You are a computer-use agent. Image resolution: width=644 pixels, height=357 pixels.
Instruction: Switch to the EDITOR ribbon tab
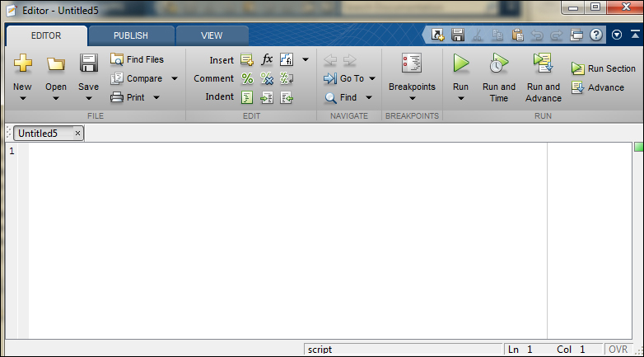(46, 35)
